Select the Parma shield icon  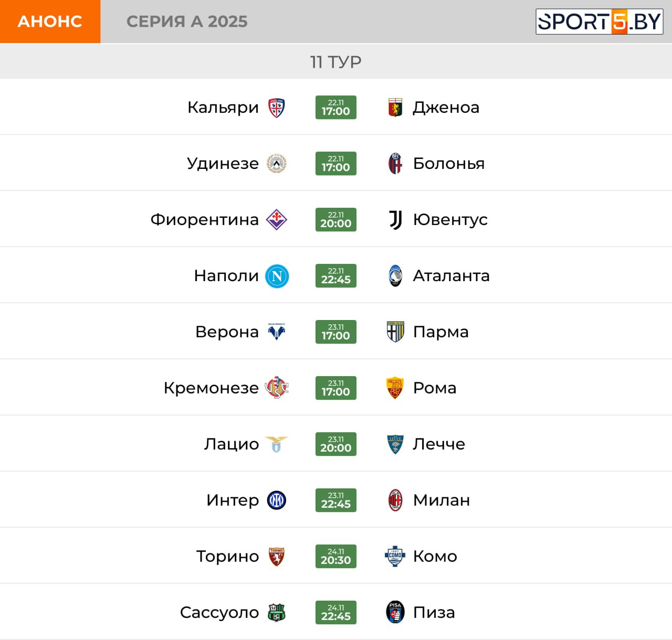(395, 332)
